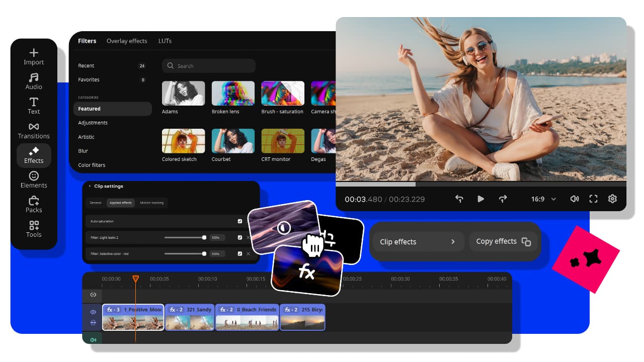644x362 pixels.
Task: Expand the Clip effects option
Action: pyautogui.click(x=418, y=241)
